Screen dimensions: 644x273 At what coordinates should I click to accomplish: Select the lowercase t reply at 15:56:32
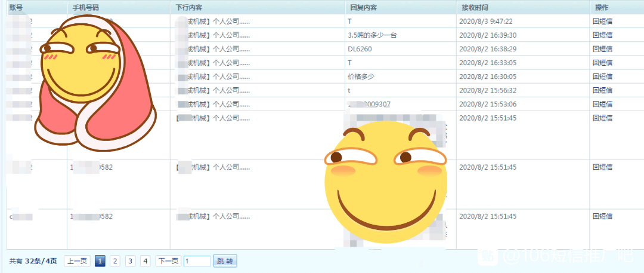[349, 90]
